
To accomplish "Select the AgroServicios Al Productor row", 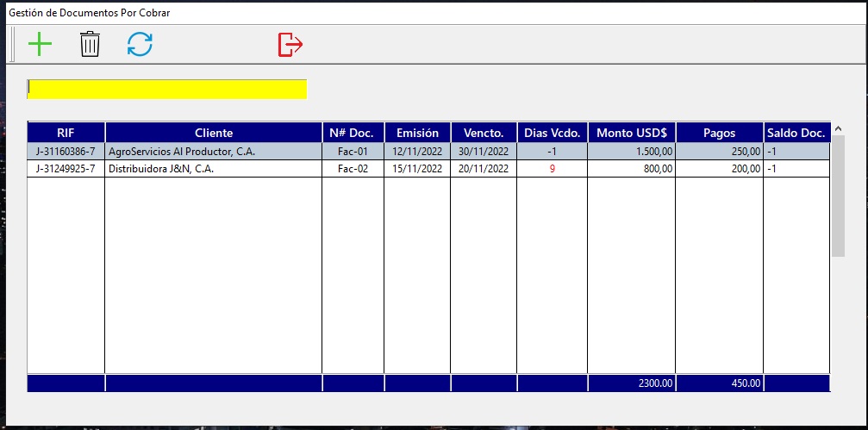I will [x=428, y=152].
